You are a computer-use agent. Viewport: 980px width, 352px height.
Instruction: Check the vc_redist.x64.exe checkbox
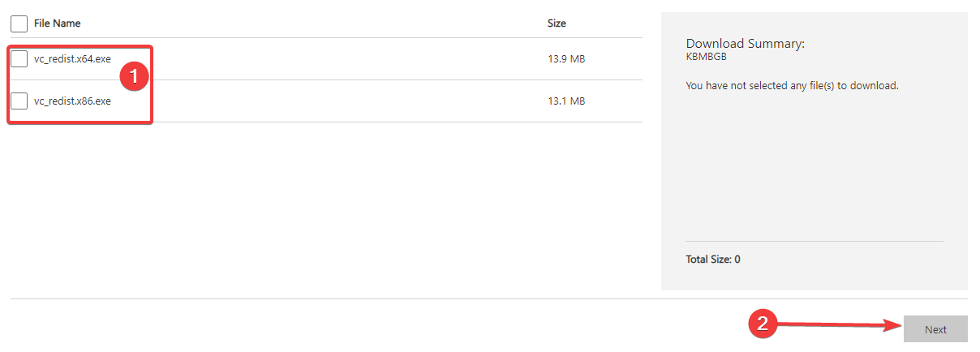pos(19,58)
